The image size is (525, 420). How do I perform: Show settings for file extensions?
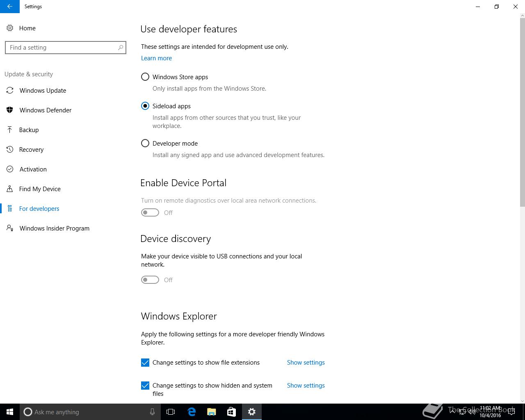pyautogui.click(x=306, y=363)
